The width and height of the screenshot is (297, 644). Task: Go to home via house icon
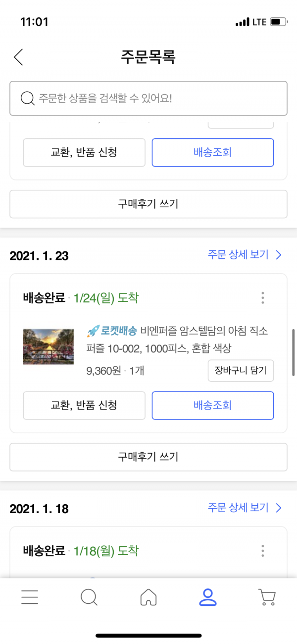tap(148, 597)
